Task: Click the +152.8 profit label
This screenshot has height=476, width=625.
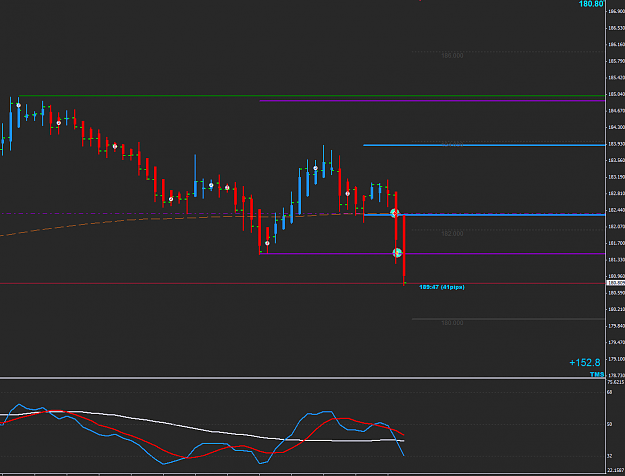Action: (x=585, y=362)
